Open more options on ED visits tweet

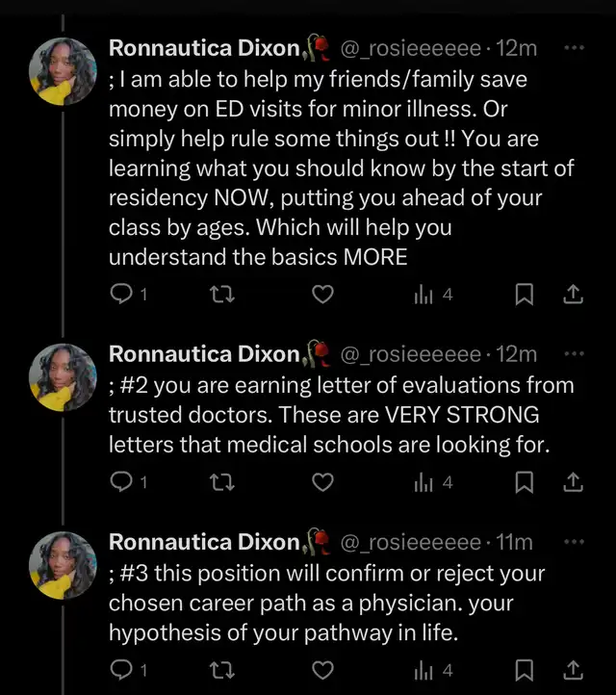(x=573, y=48)
